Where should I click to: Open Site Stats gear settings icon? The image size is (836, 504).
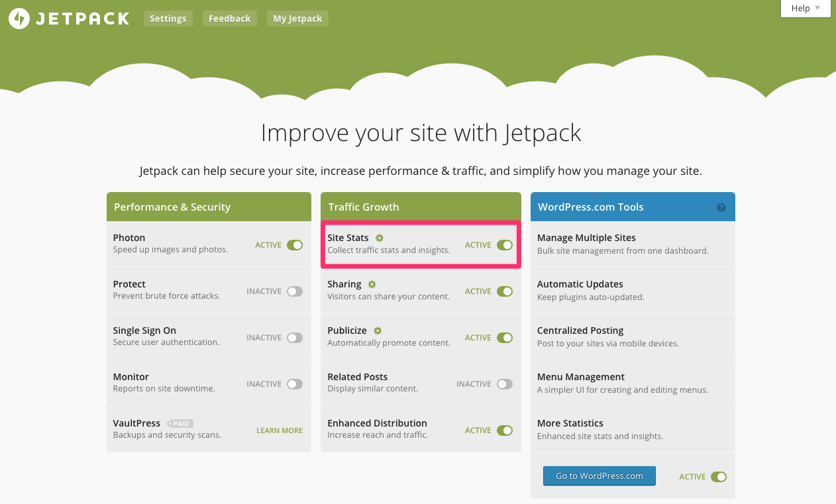(x=380, y=238)
